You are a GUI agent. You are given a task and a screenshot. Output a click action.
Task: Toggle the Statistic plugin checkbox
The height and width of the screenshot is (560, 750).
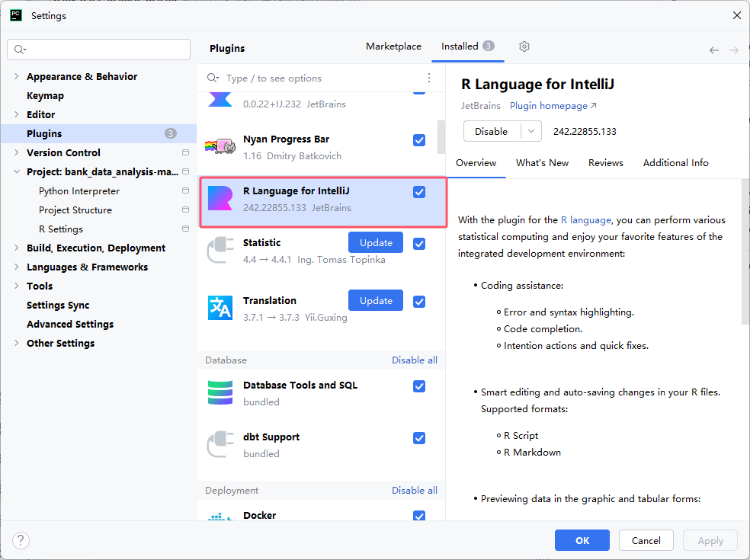(419, 243)
